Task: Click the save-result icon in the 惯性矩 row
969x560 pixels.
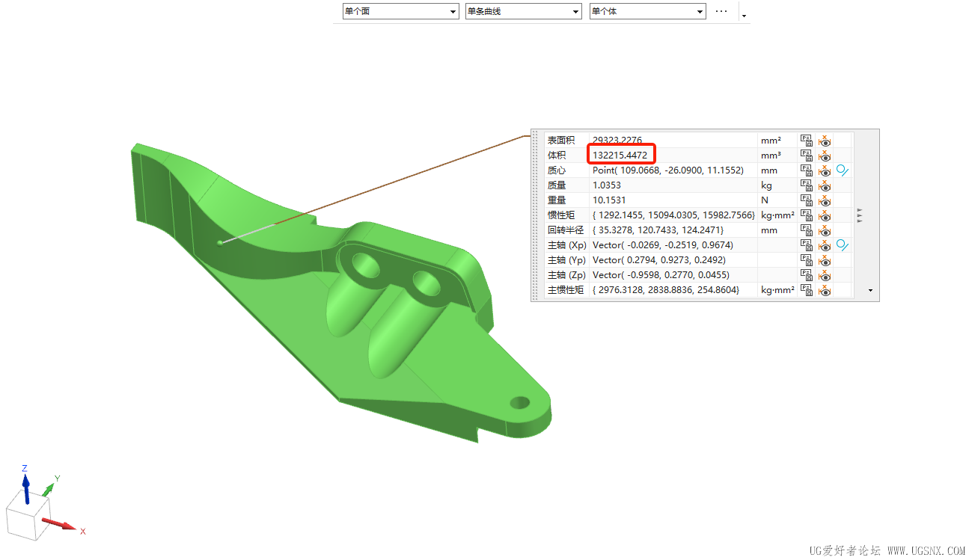Action: click(806, 215)
